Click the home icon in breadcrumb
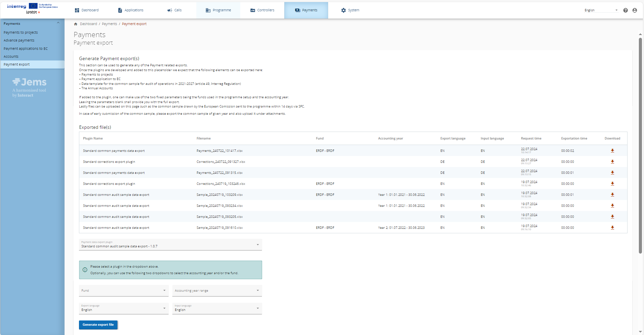644x335 pixels. 76,24
